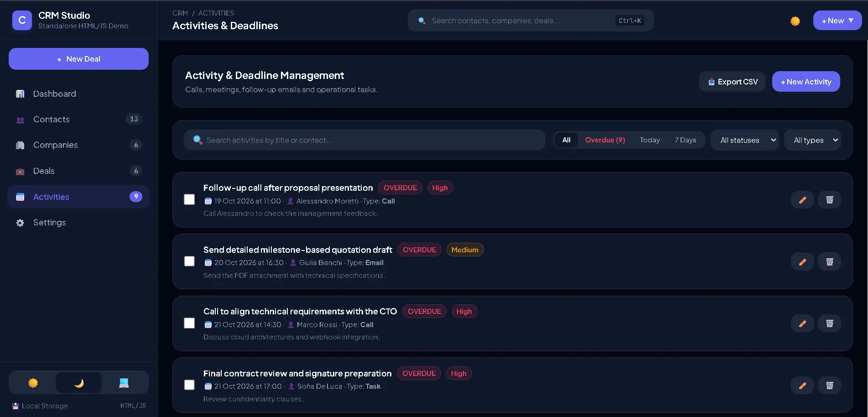Switch to dark theme moon button
The height and width of the screenshot is (417, 868).
(x=78, y=383)
